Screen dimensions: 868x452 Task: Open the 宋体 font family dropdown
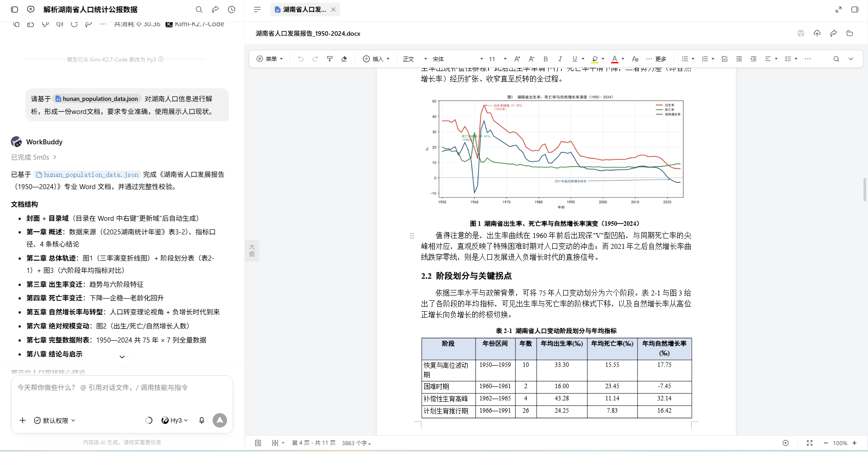458,59
